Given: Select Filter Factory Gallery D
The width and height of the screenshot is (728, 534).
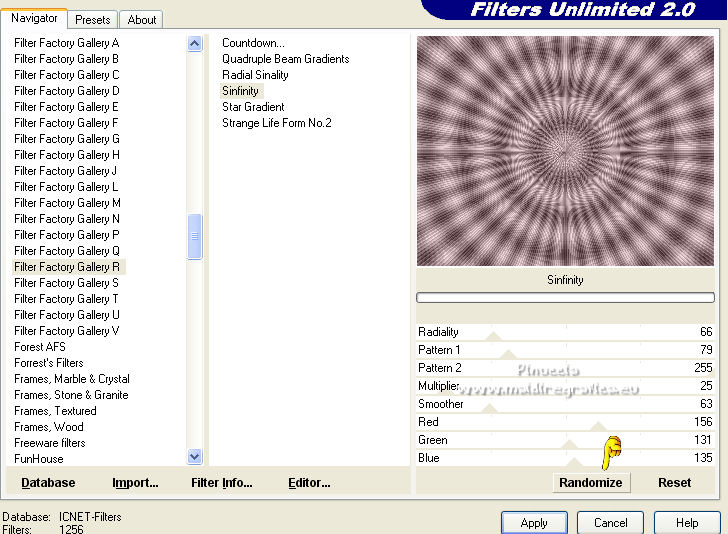Looking at the screenshot, I should [x=66, y=91].
